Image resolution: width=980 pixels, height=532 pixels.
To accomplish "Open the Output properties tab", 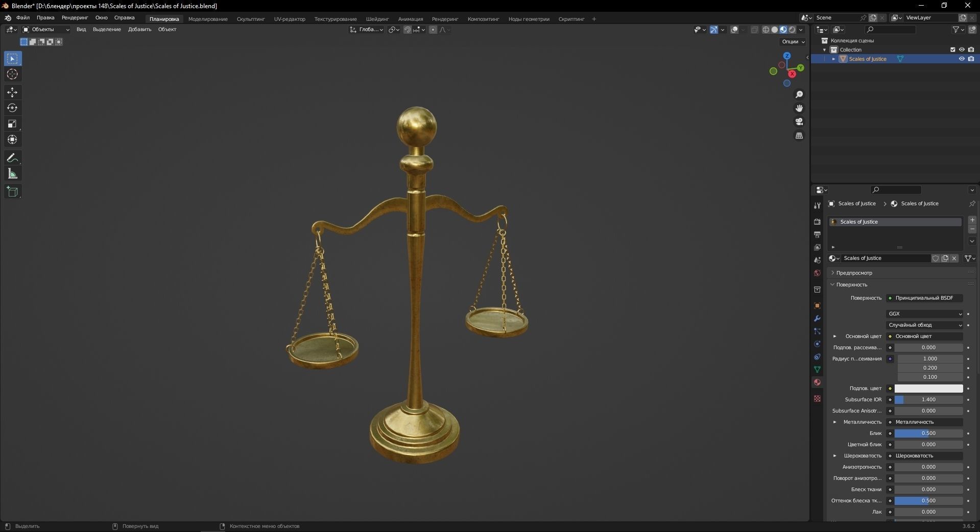I will coord(817,234).
